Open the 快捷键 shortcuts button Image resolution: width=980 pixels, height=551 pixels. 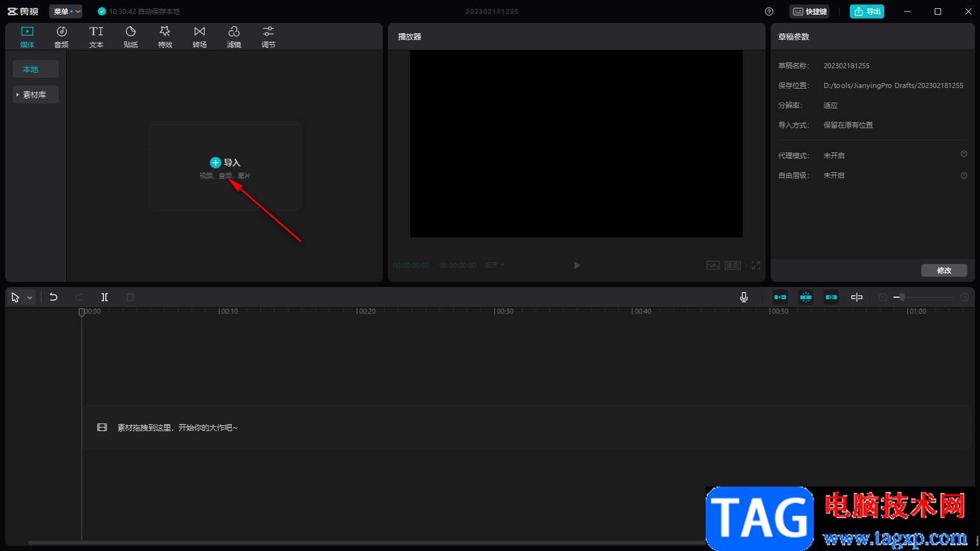[810, 11]
